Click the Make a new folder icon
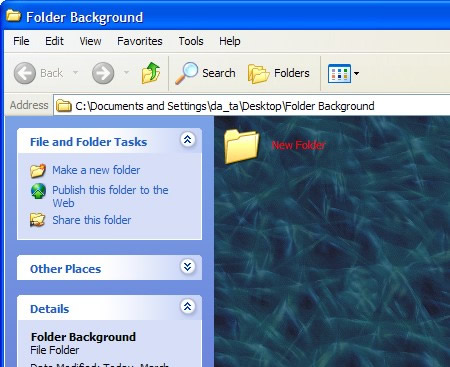Screen dimensions: 450x367 coord(38,170)
